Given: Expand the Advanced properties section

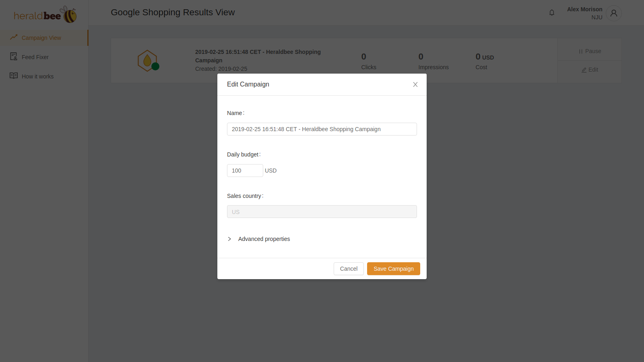Looking at the screenshot, I should tap(264, 239).
